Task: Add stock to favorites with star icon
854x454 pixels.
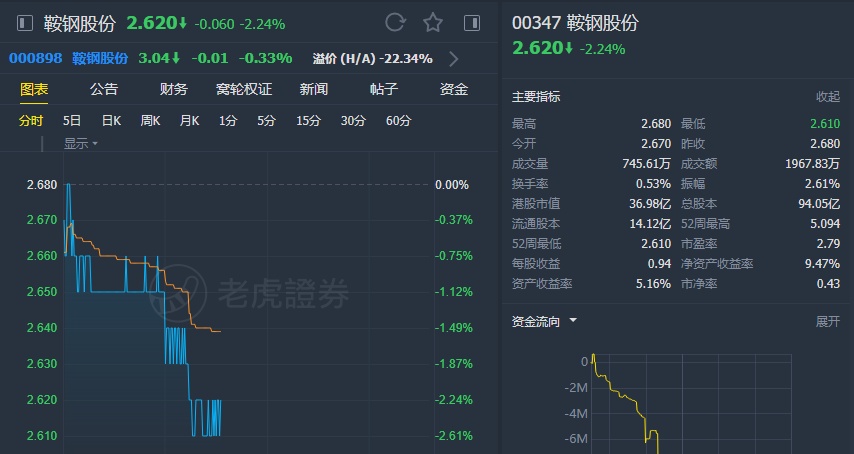Action: click(432, 22)
